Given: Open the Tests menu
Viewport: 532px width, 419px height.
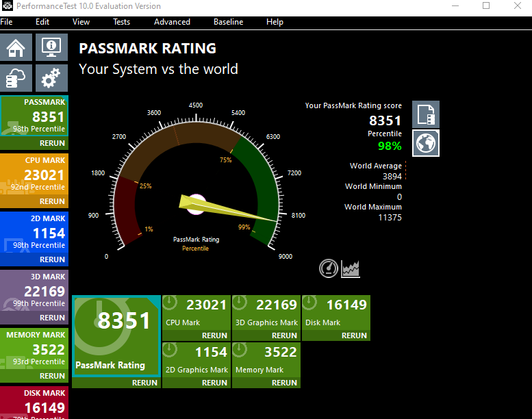Looking at the screenshot, I should pyautogui.click(x=121, y=22).
